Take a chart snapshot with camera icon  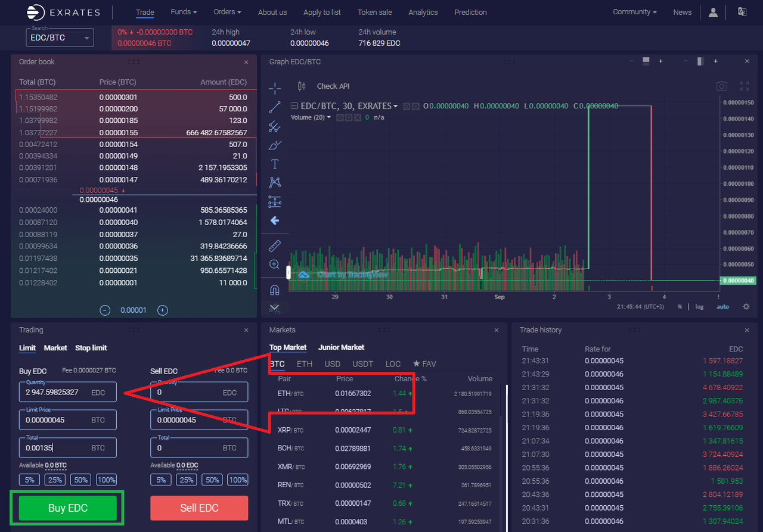(x=722, y=86)
